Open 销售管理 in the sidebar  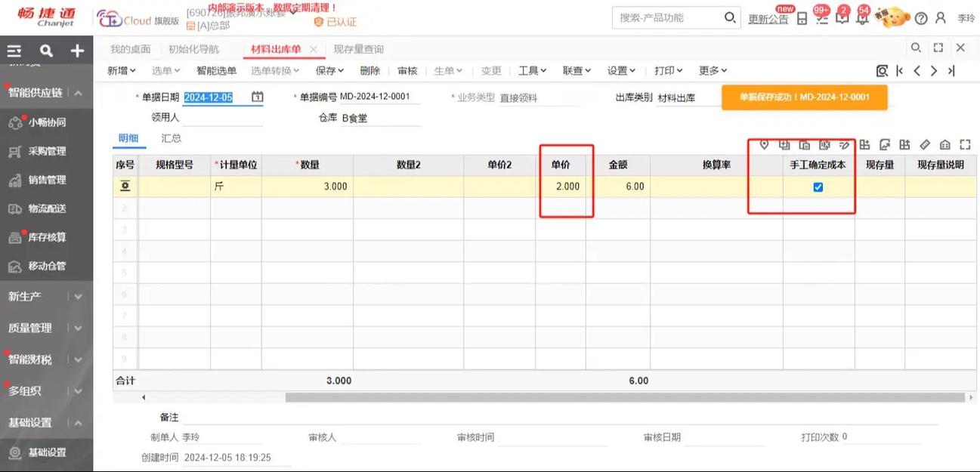coord(47,180)
